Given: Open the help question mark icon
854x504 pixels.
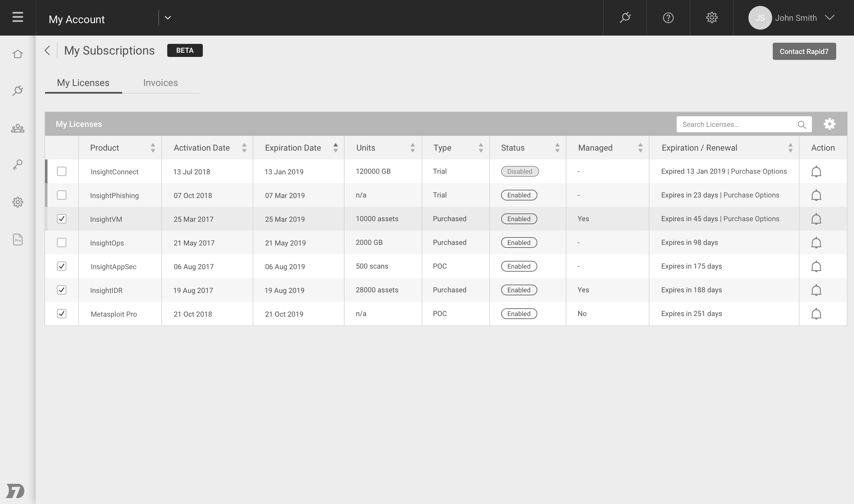Looking at the screenshot, I should tap(668, 18).
